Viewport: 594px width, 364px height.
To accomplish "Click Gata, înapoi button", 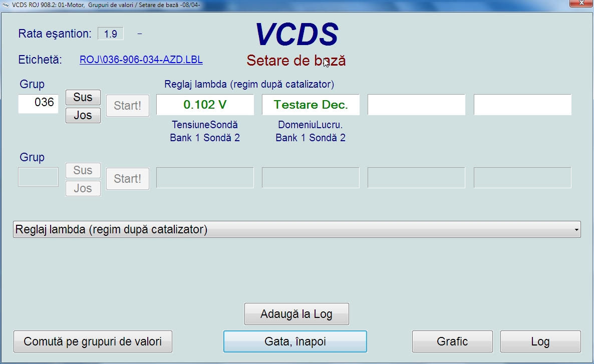I will 295,341.
